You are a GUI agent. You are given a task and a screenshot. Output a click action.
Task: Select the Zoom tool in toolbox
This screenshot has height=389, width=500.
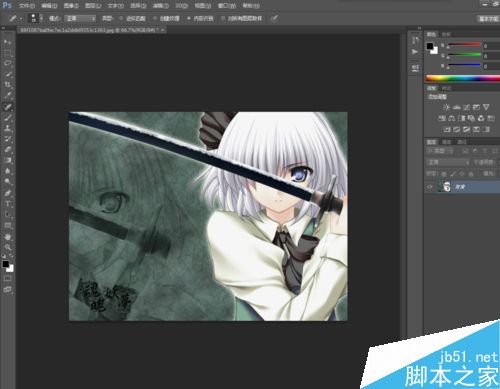tap(8, 247)
